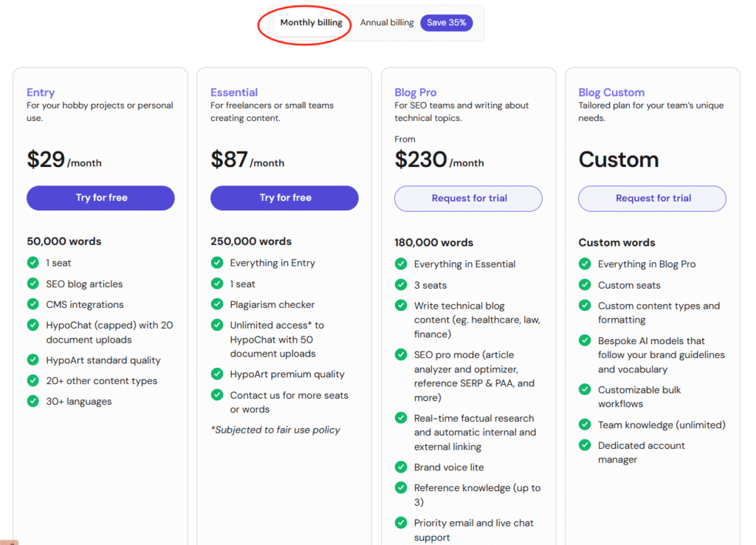Screen dimensions: 756x545
Task: Click the checkmark next to Custom seats
Action: (x=585, y=284)
